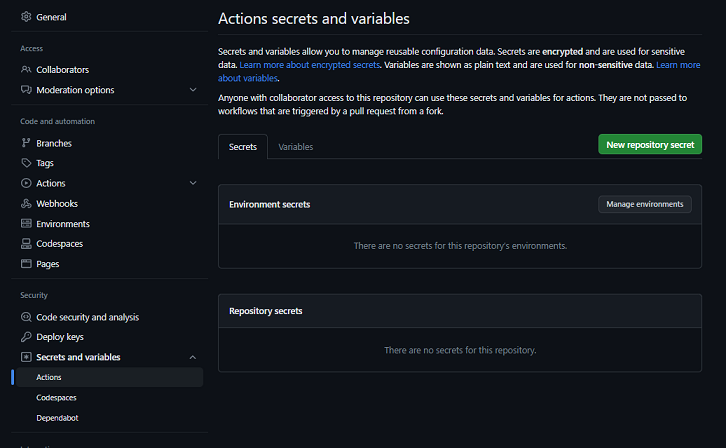Click the Secrets and variables asterisk icon
Image resolution: width=726 pixels, height=448 pixels.
(26, 357)
